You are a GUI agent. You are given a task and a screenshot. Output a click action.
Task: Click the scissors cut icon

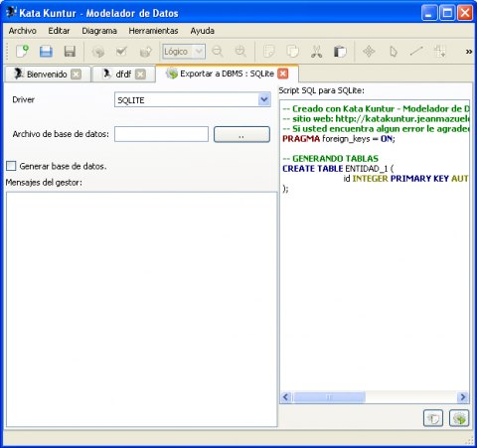pyautogui.click(x=316, y=52)
